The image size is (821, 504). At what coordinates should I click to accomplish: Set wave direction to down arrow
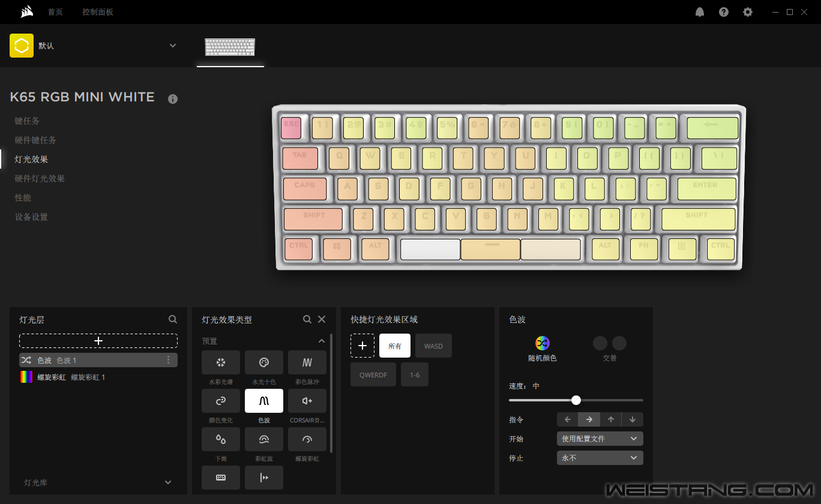(633, 419)
